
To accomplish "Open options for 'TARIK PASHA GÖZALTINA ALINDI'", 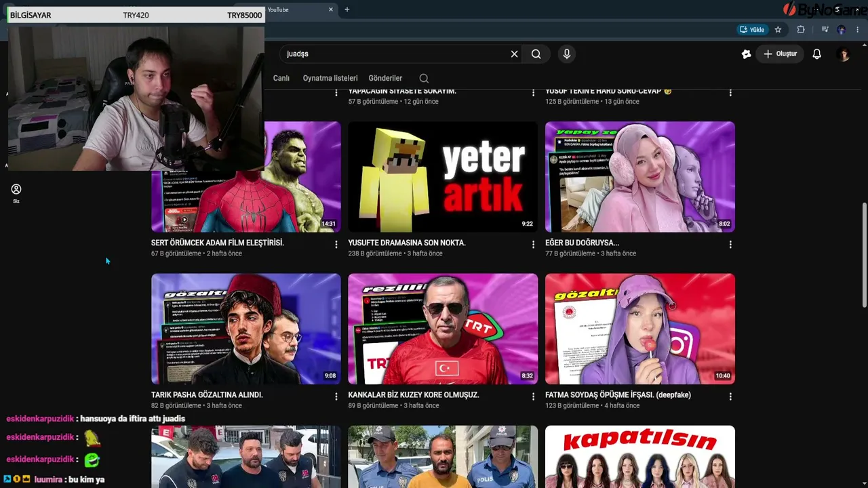I will pos(336,396).
